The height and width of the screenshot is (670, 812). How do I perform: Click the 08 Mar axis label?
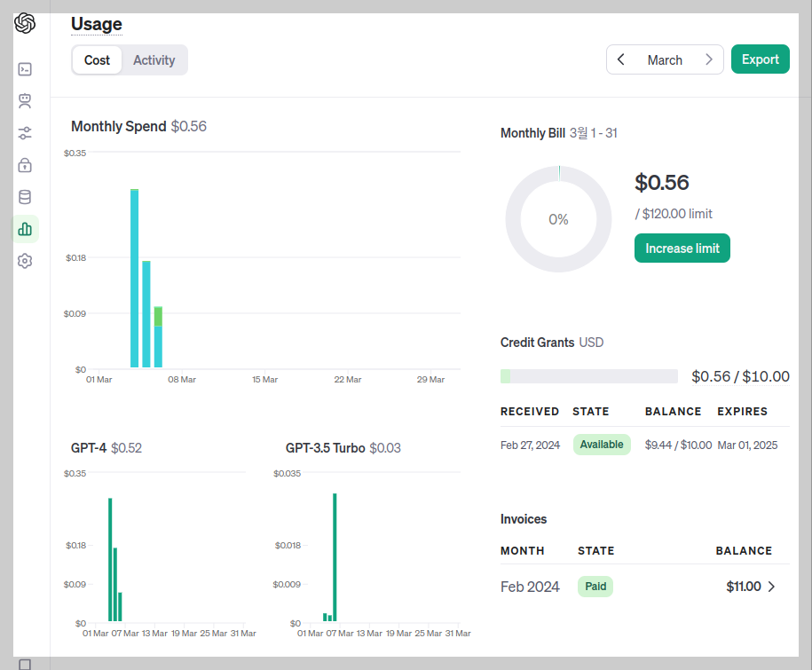[x=182, y=380]
